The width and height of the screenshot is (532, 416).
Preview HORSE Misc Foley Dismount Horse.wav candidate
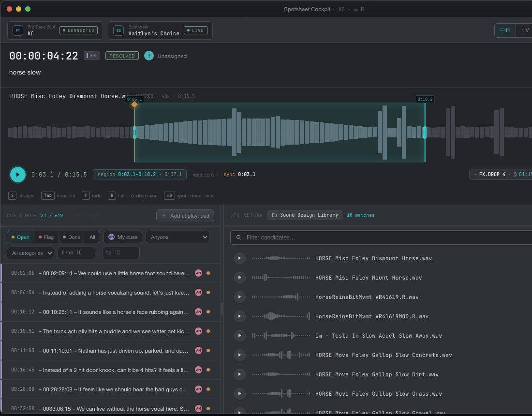tap(239, 258)
